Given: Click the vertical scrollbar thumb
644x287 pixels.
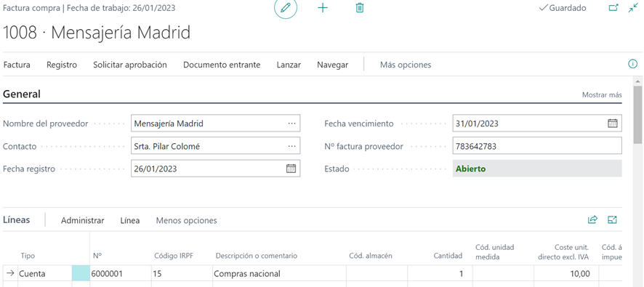Looking at the screenshot, I should 637,115.
